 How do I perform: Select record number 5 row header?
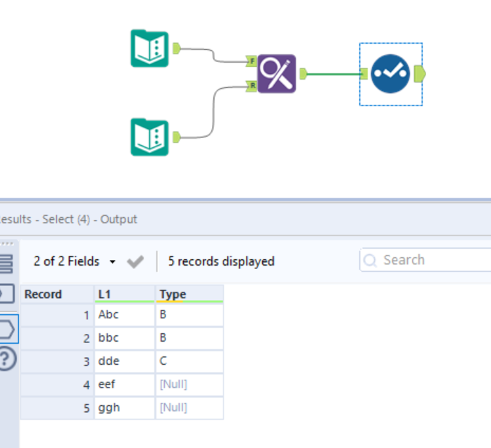tap(57, 408)
